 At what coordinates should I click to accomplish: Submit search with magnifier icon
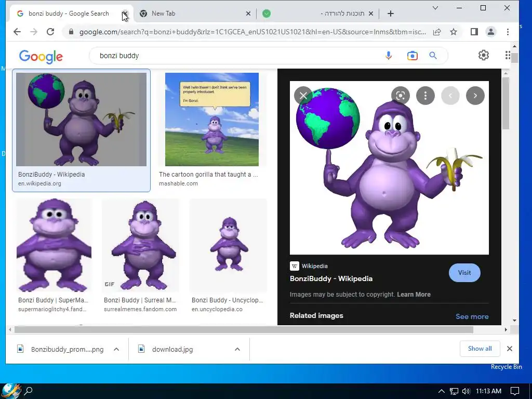pos(433,55)
